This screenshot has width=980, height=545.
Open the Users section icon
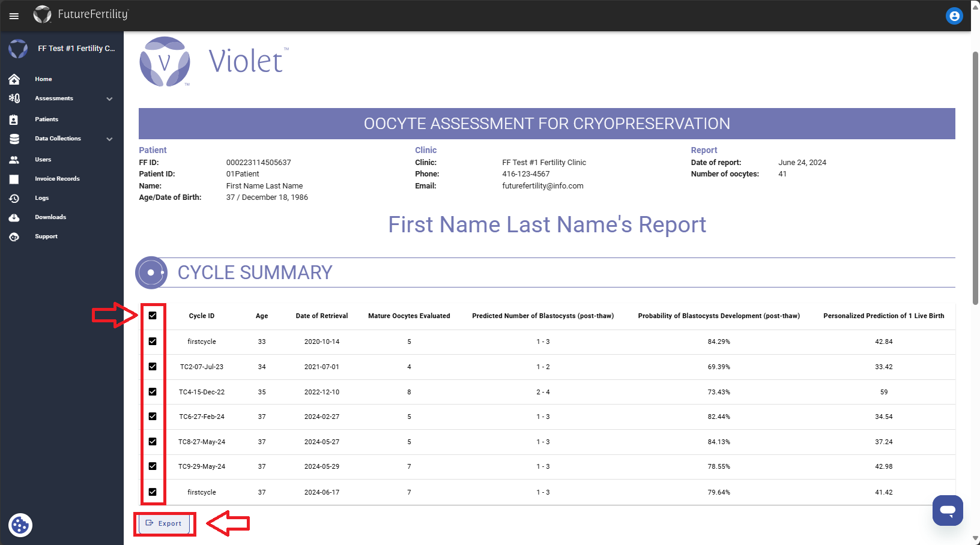click(14, 159)
